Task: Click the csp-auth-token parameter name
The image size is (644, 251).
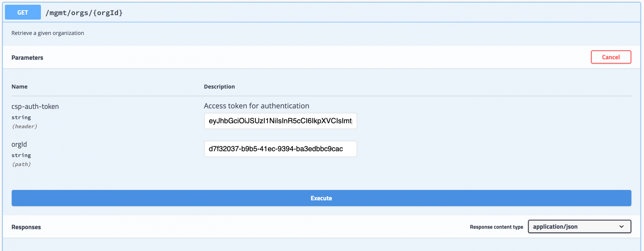Action: [x=35, y=107]
